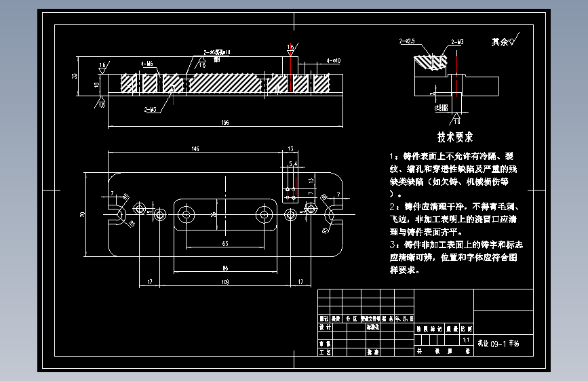The height and width of the screenshot is (381, 588).
Task: Click the "4-ø10" hole callout
Action: (334, 60)
